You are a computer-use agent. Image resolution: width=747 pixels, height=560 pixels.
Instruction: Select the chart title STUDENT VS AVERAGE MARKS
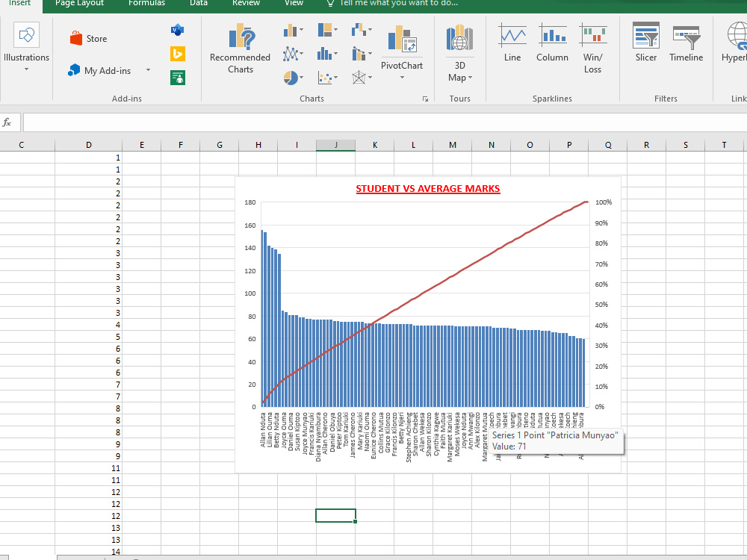[428, 189]
